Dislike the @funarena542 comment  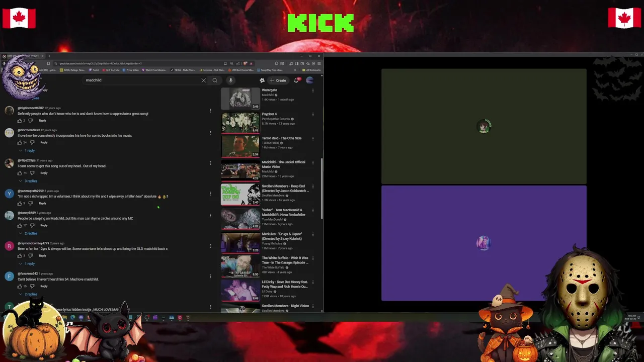pos(32,287)
